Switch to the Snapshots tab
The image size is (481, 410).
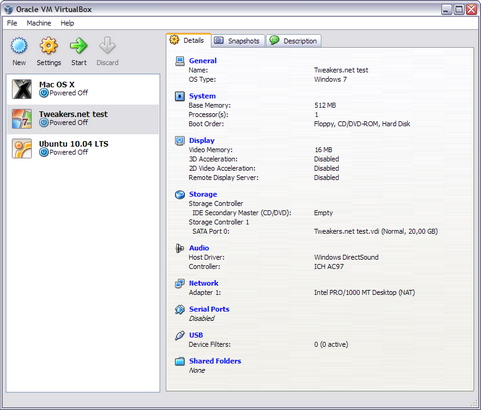click(x=238, y=41)
